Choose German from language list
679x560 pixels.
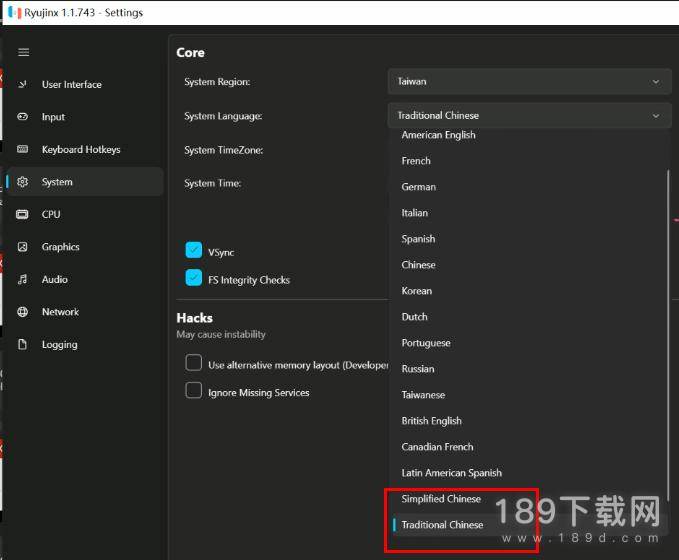[x=527, y=187]
